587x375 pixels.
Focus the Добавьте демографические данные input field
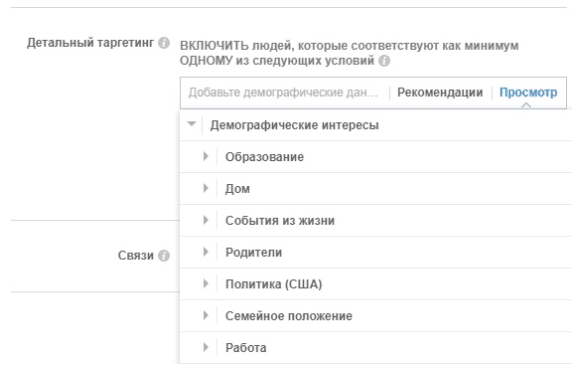pos(283,92)
